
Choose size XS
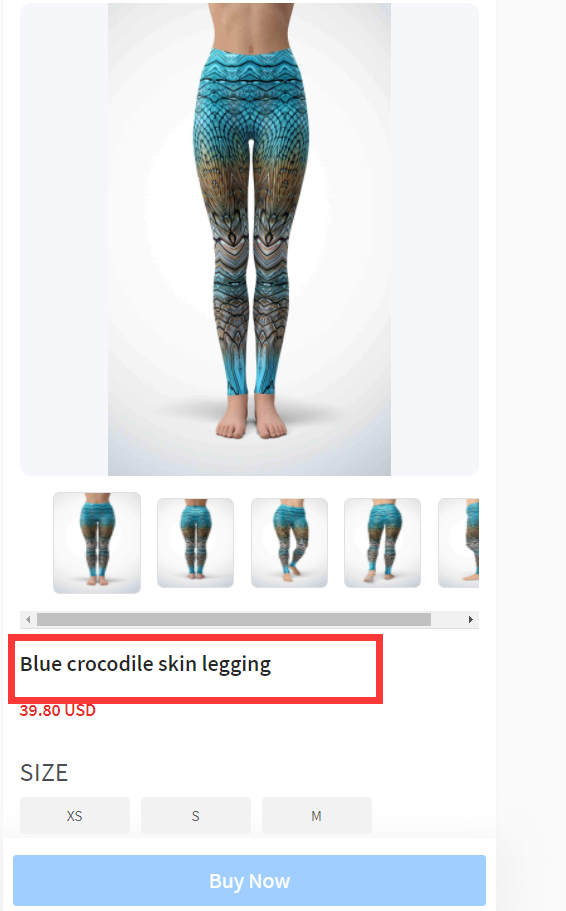point(75,816)
